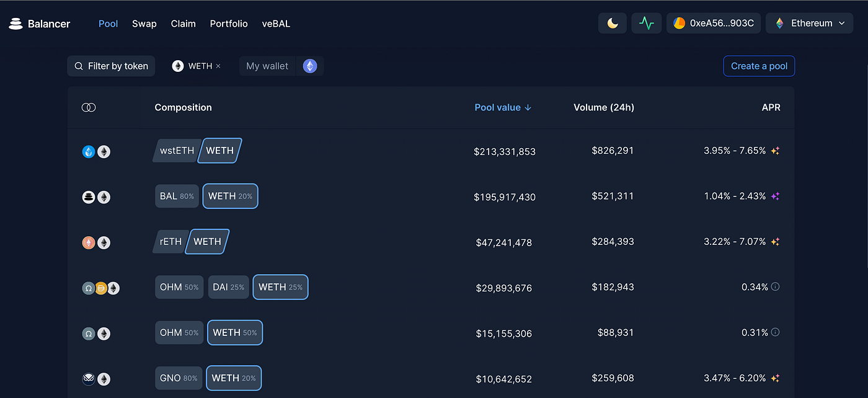Open the Claim tab
Image resolution: width=868 pixels, height=398 pixels.
coord(184,24)
